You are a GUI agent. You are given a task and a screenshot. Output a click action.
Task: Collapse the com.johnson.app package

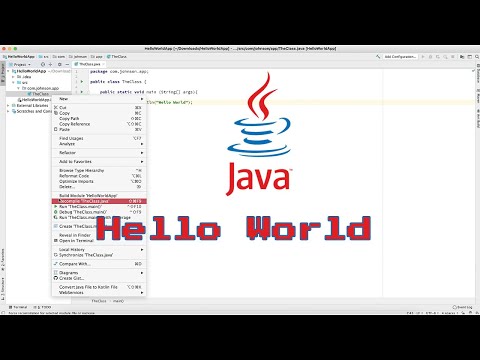[18, 88]
